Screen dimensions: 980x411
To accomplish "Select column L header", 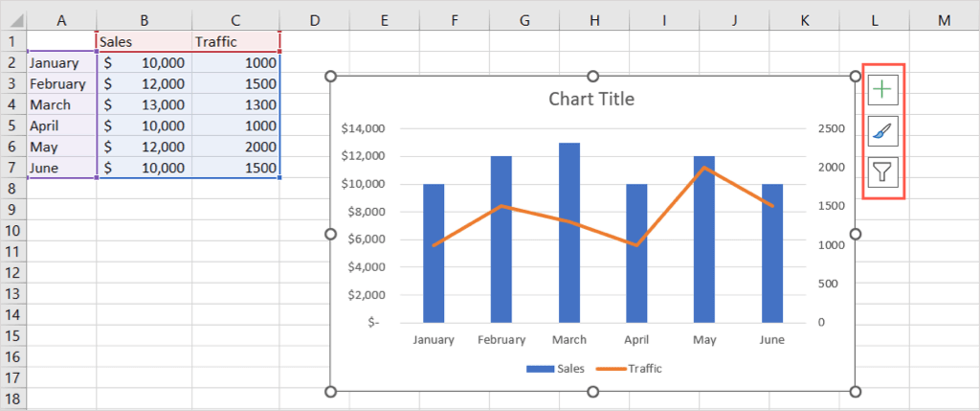I will coord(874,20).
